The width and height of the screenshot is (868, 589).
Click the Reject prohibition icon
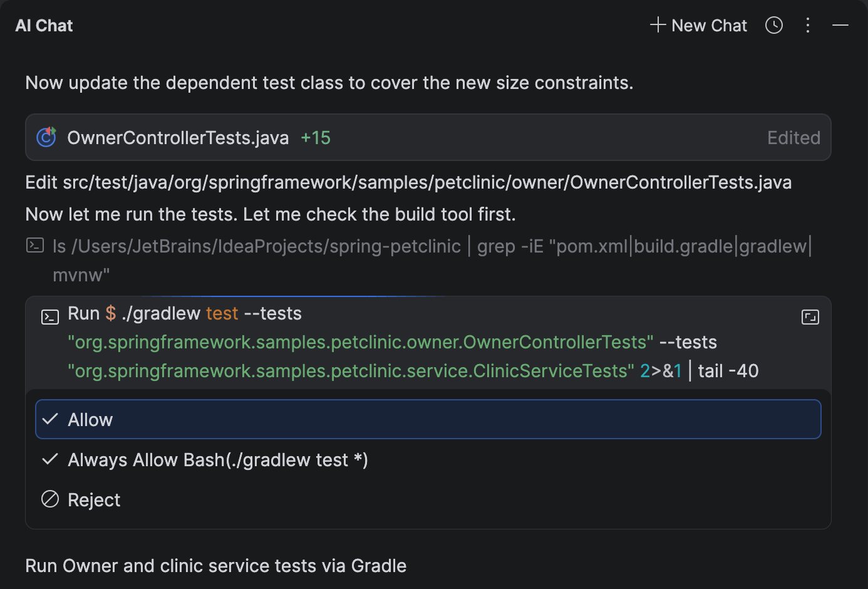coord(50,499)
